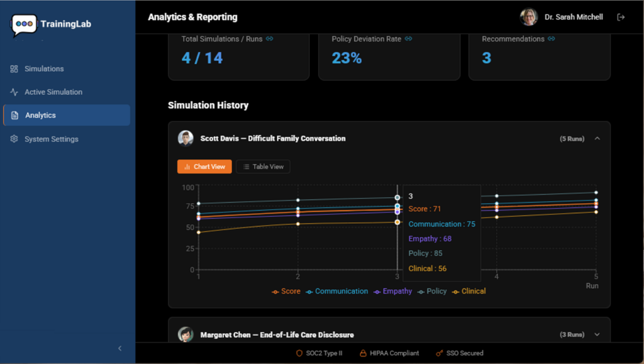Select the Analytics menu item
This screenshot has width=644, height=364.
coord(67,115)
